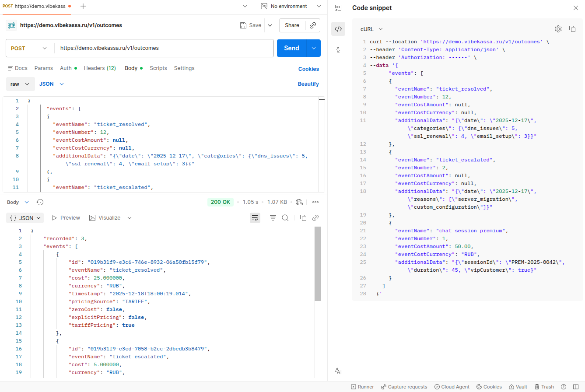Expand the raw body type dropdown
585x392 pixels.
pos(20,84)
